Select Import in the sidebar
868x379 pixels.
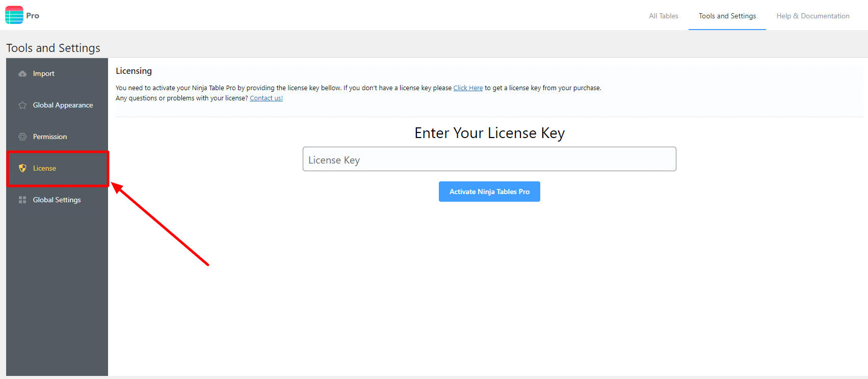(x=57, y=74)
